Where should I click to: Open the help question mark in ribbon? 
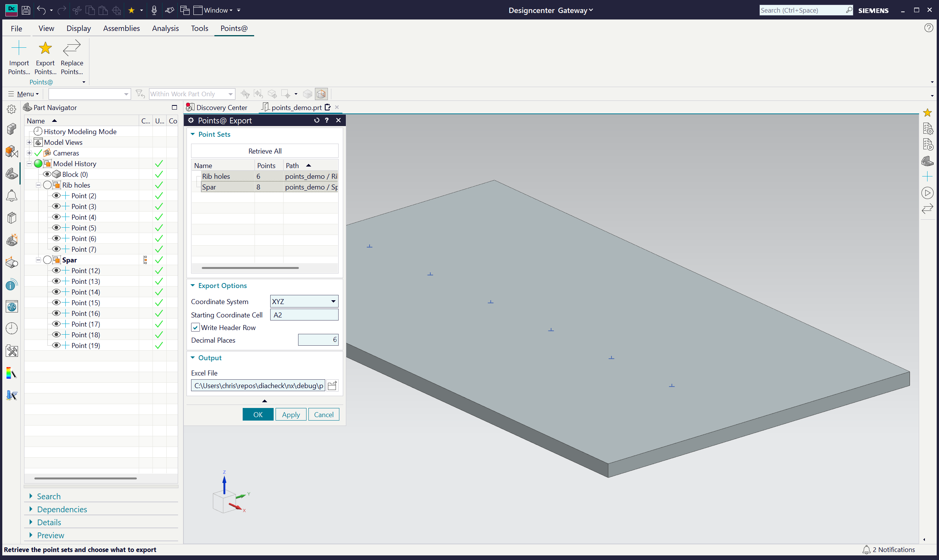929,28
